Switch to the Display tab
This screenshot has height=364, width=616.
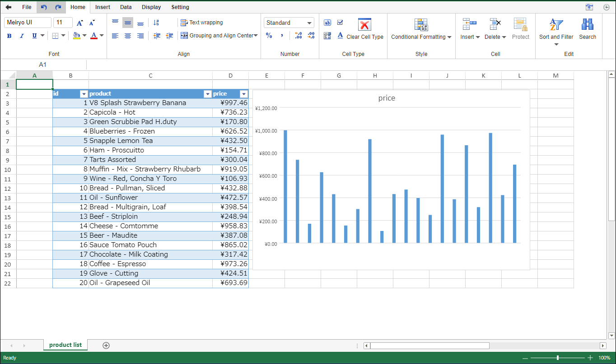(151, 7)
